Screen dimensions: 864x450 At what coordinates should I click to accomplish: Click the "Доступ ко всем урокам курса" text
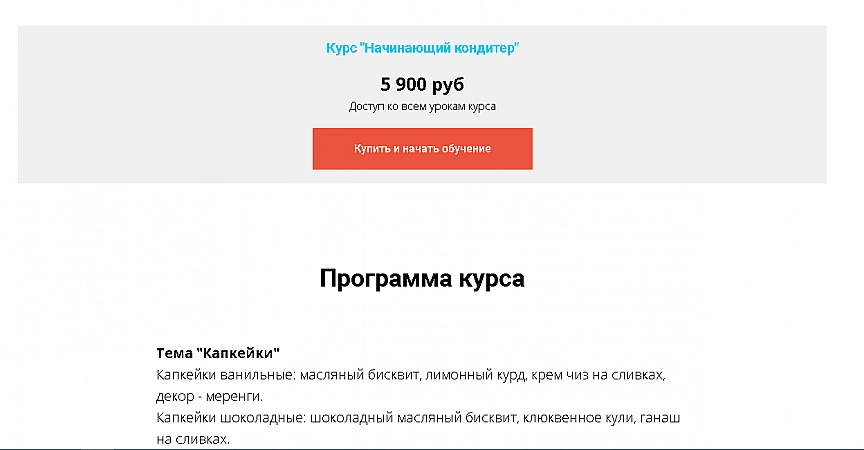pos(422,106)
